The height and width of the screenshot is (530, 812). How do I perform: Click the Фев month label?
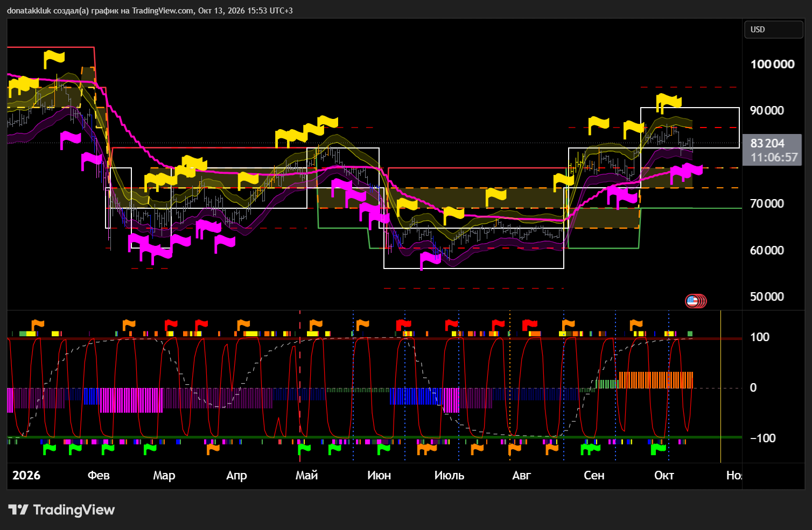[99, 475]
